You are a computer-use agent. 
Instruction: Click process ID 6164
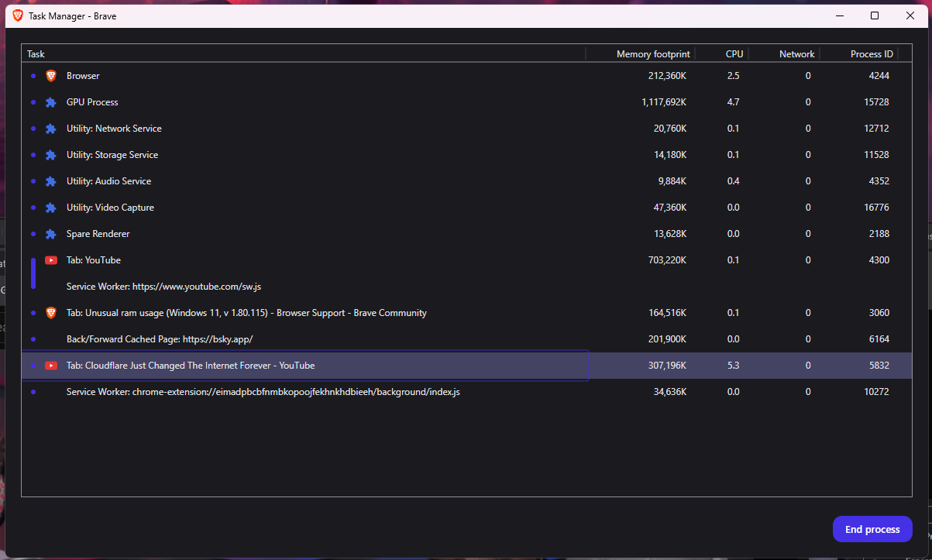click(x=879, y=339)
